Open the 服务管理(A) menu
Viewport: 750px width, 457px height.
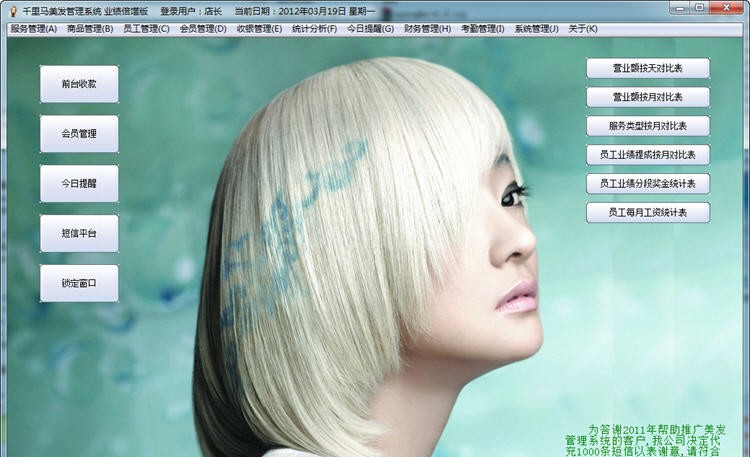(x=33, y=29)
